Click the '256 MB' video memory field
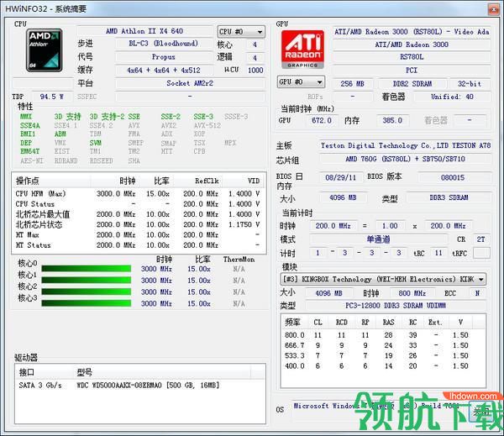 tap(353, 84)
